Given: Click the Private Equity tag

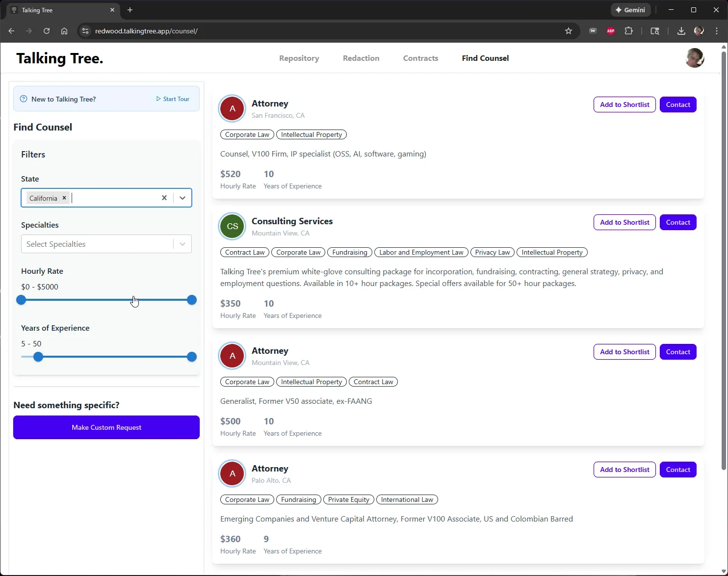Looking at the screenshot, I should 349,499.
